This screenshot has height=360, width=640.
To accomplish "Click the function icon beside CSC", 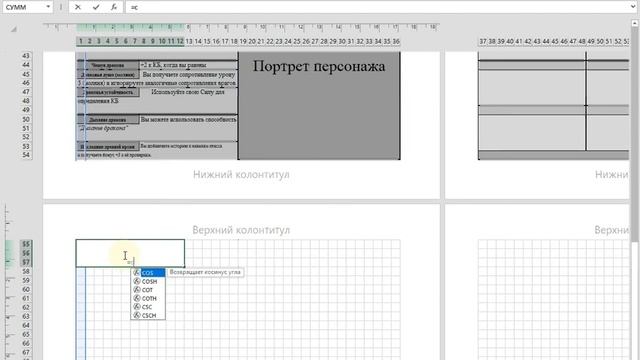I will [137, 307].
